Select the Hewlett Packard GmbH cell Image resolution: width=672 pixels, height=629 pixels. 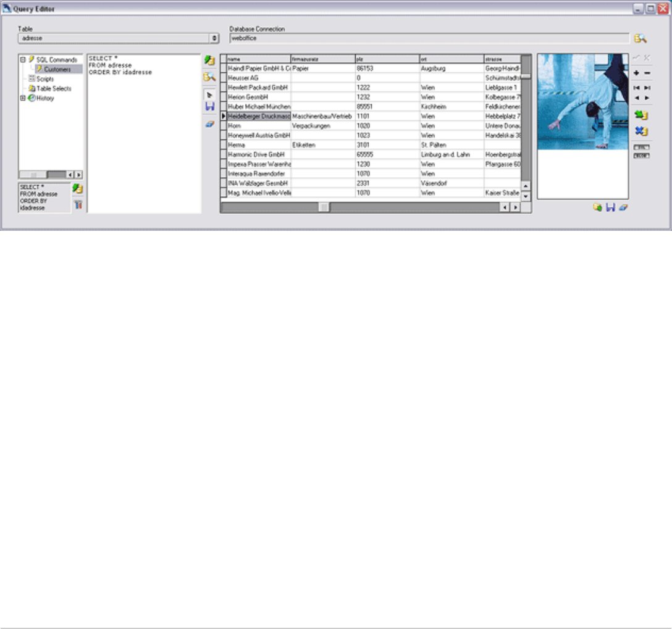click(x=259, y=88)
